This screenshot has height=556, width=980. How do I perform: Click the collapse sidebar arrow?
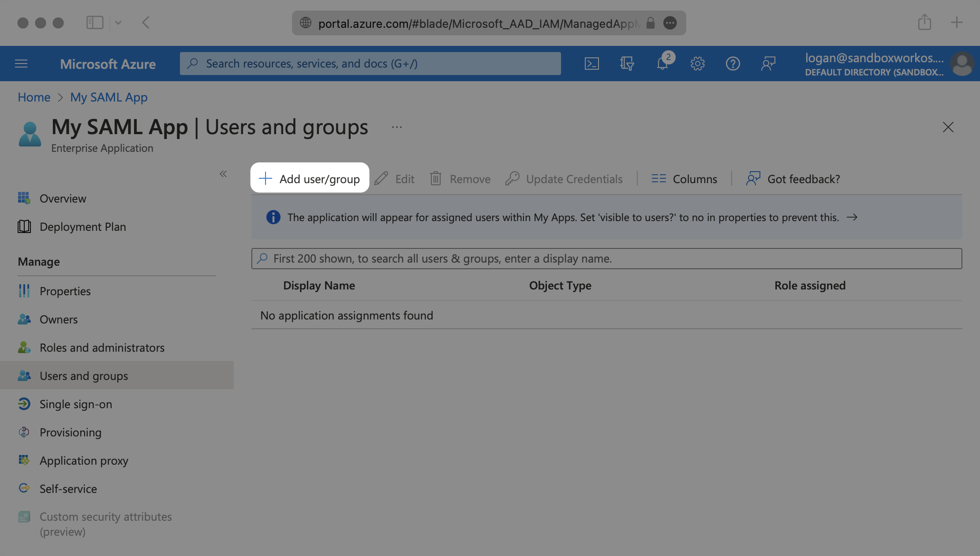[x=224, y=174]
